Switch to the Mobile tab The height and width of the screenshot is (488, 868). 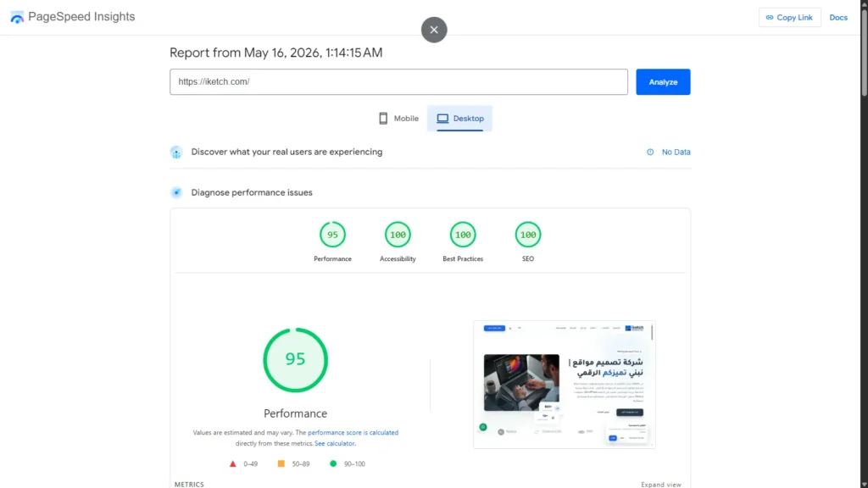tap(398, 119)
